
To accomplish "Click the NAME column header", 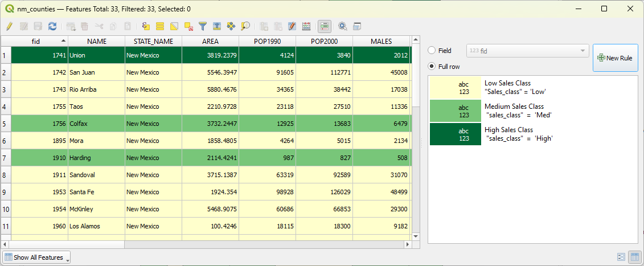I will click(97, 41).
